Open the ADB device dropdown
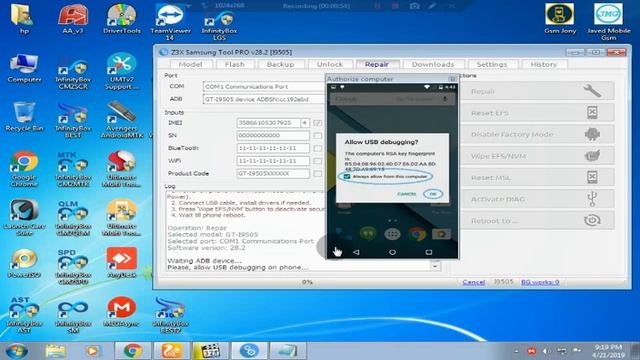 click(x=264, y=99)
